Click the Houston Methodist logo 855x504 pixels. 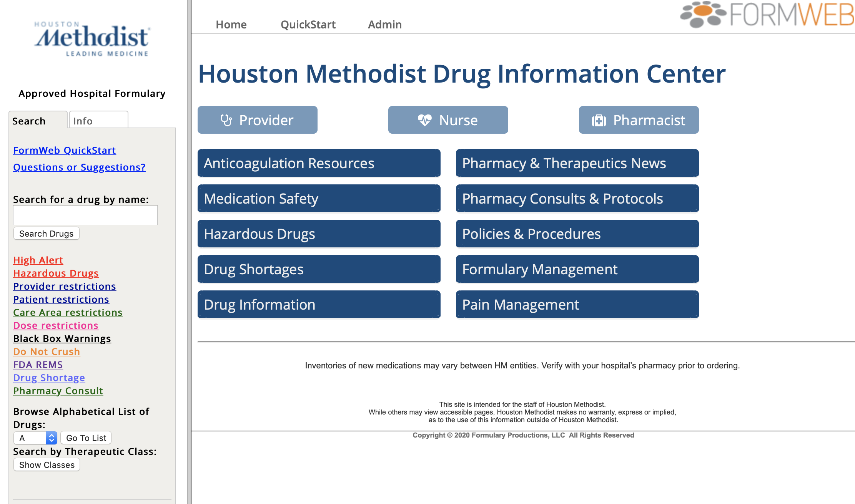pyautogui.click(x=92, y=39)
